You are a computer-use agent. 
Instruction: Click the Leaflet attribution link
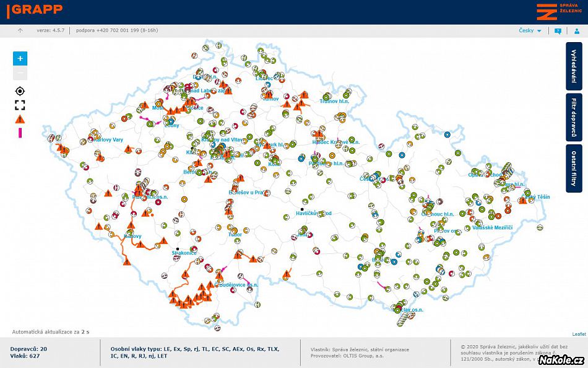click(578, 334)
